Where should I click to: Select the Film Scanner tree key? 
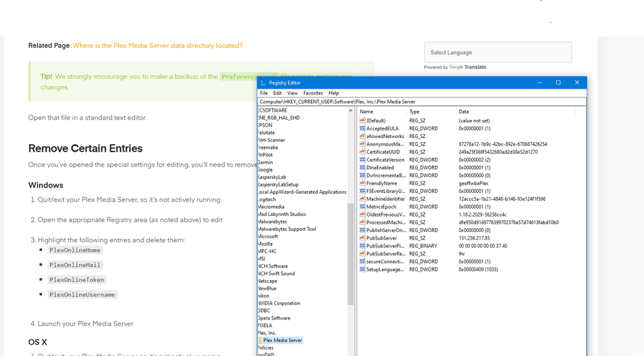point(271,140)
